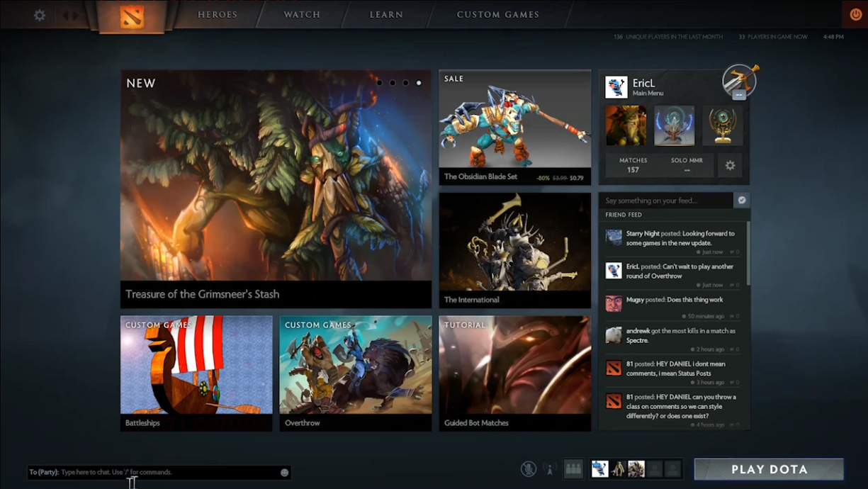The height and width of the screenshot is (489, 868).
Task: Select the third carousel dot in the NEW banner
Action: click(x=405, y=83)
